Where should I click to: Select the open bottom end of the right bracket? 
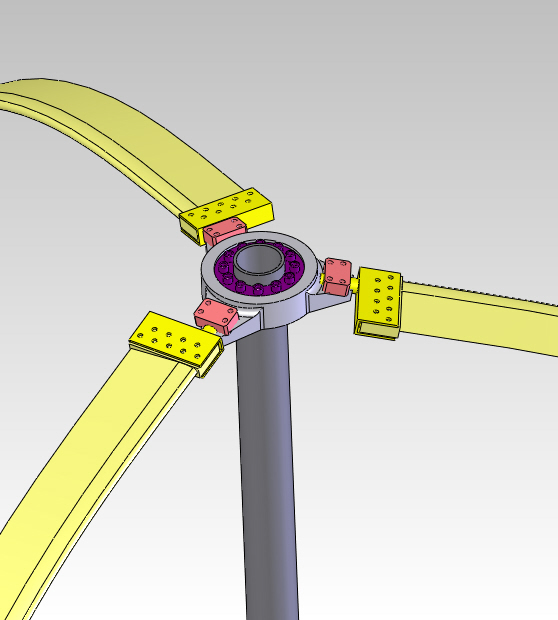click(x=376, y=331)
